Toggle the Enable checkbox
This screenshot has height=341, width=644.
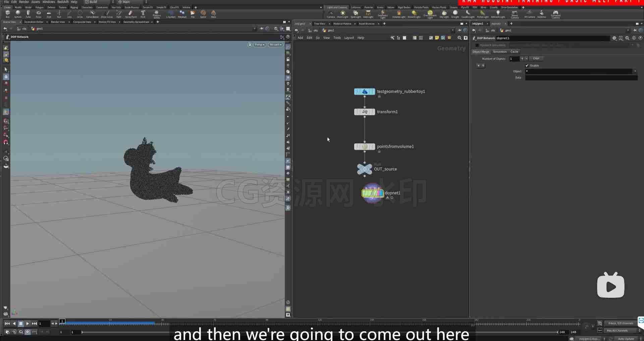point(527,66)
